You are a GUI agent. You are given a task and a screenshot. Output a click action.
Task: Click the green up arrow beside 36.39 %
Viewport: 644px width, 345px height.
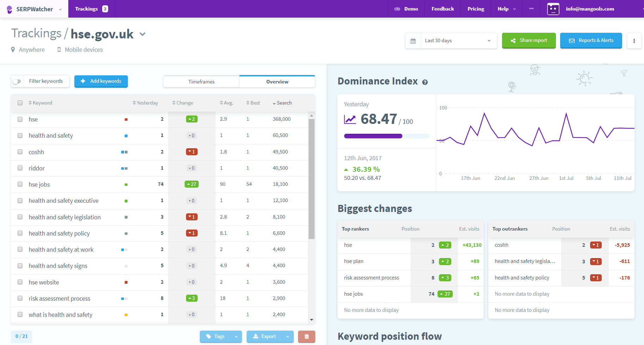[346, 170]
